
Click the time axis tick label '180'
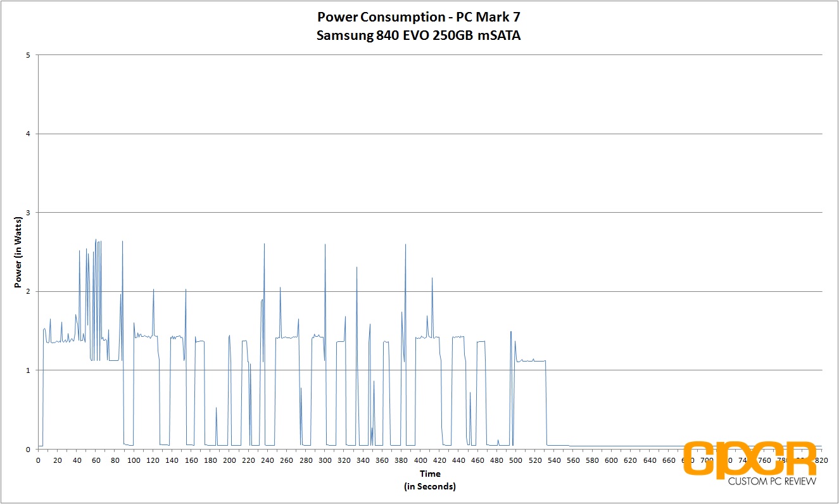210,460
